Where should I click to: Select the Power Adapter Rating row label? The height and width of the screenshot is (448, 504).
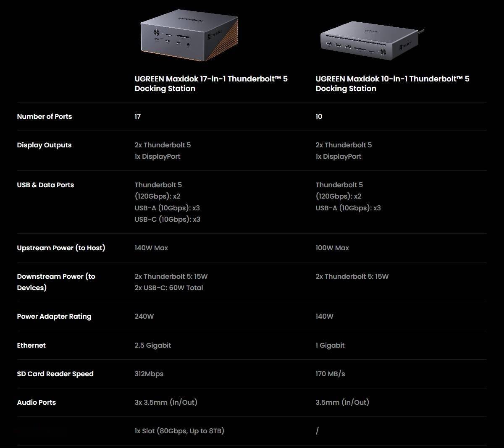[x=54, y=317]
